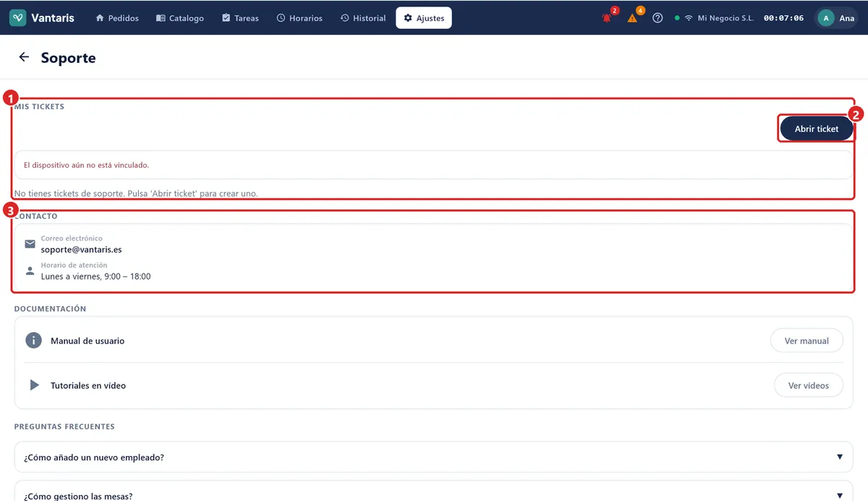Open the Pedidos tab
Image resolution: width=868 pixels, height=501 pixels.
(x=117, y=18)
